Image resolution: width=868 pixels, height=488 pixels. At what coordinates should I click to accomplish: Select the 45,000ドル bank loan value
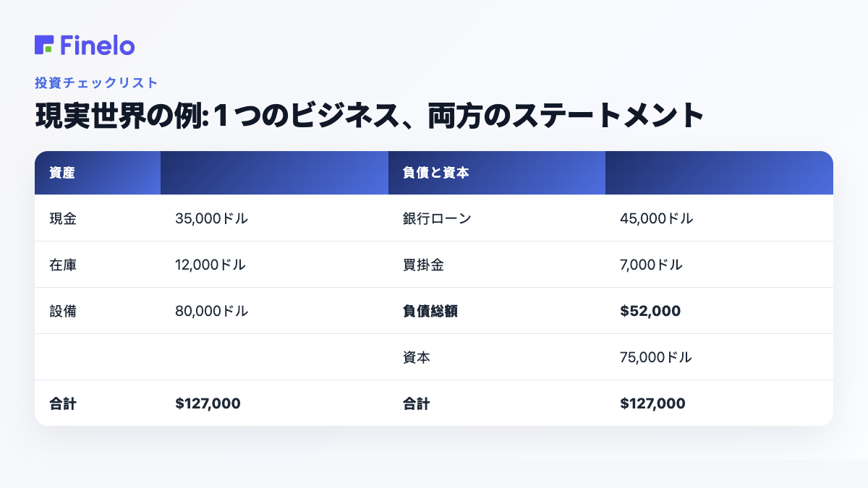(x=656, y=218)
